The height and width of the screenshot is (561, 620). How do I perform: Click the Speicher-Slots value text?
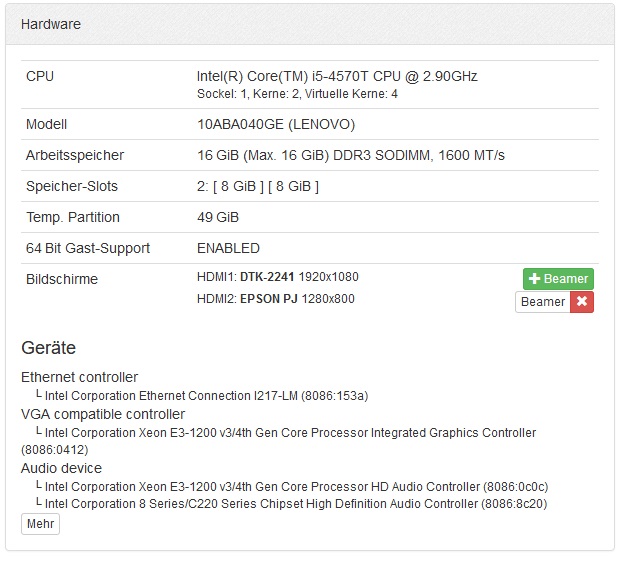pos(258,186)
